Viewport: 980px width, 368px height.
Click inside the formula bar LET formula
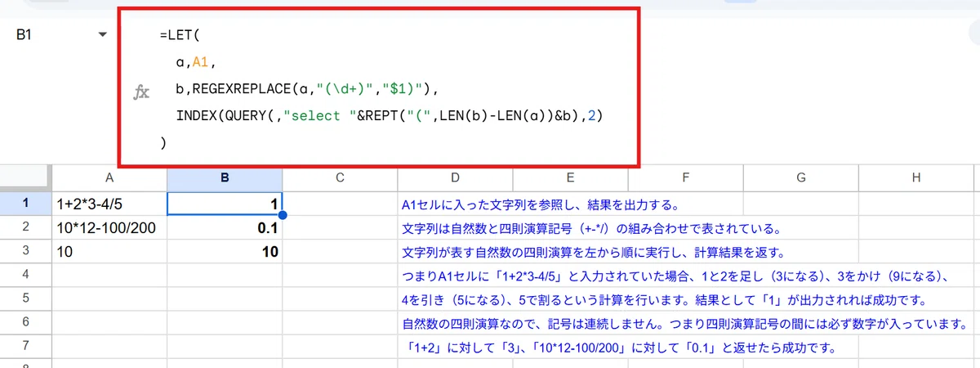click(x=380, y=90)
